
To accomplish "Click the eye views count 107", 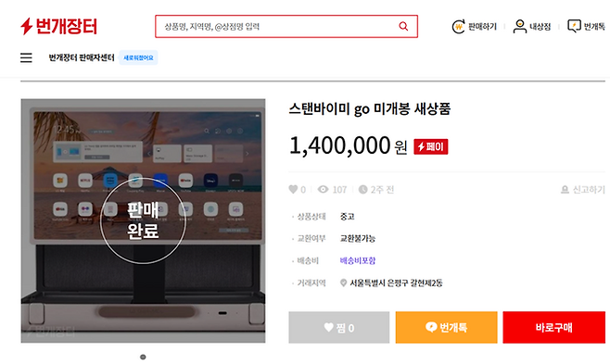I will pos(332,189).
